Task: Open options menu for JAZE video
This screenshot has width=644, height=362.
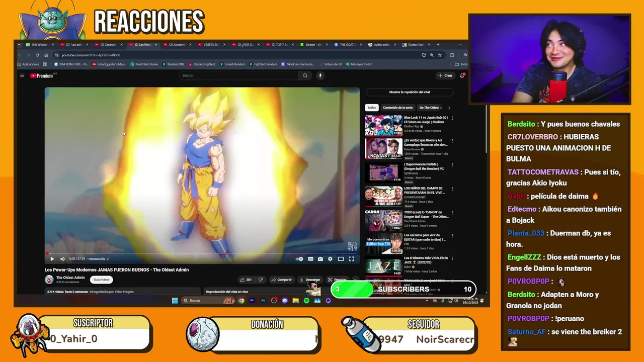Action: (452, 259)
